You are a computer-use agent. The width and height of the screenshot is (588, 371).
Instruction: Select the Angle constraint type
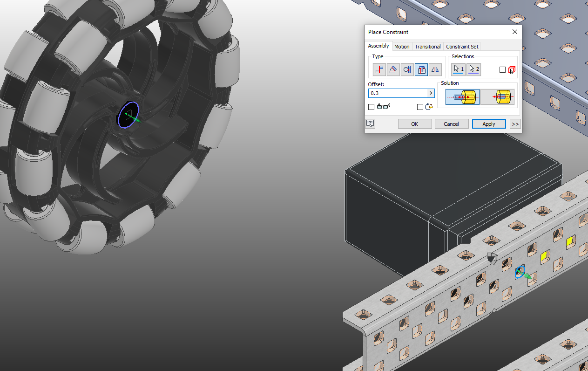[x=393, y=69]
